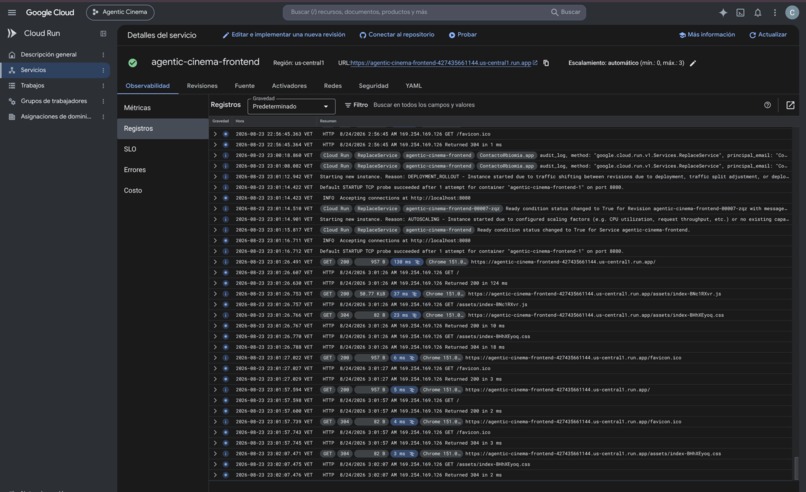This screenshot has height=492, width=806.
Task: Focus the log filter search field
Action: point(565,105)
